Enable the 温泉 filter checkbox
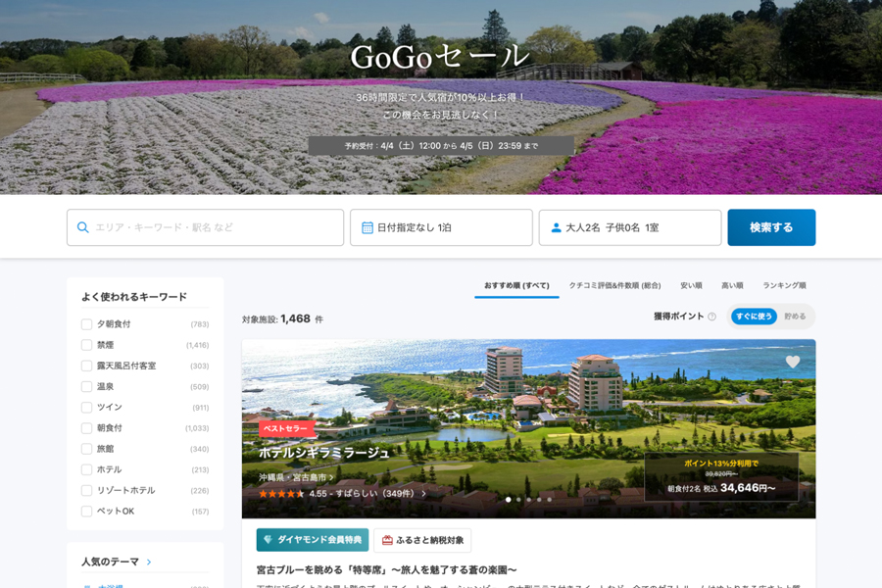882x588 pixels. [x=85, y=386]
